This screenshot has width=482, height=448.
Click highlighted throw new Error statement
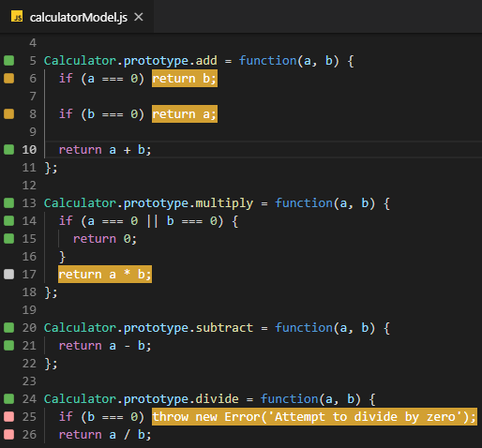[314, 417]
